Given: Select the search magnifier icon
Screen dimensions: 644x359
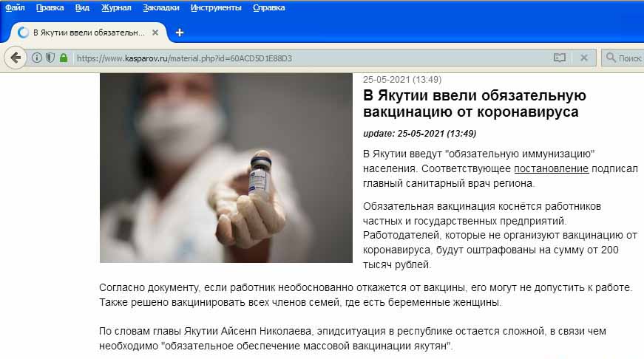Looking at the screenshot, I should [x=611, y=58].
